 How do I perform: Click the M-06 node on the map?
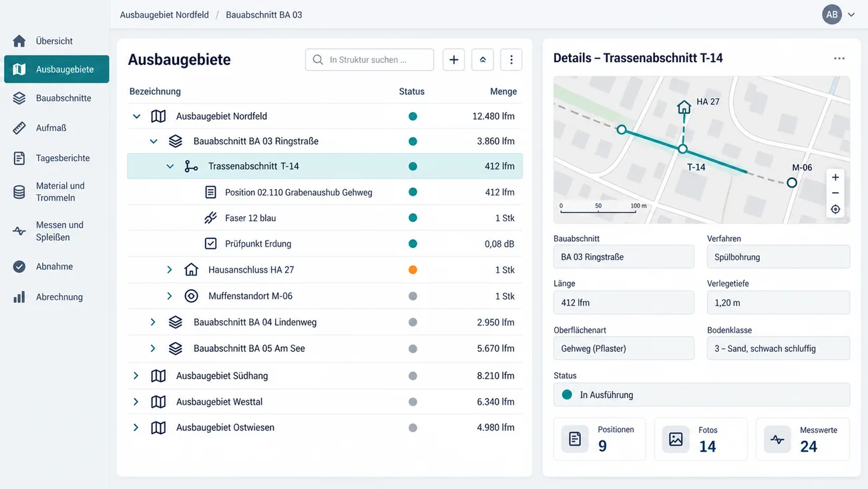coord(792,182)
